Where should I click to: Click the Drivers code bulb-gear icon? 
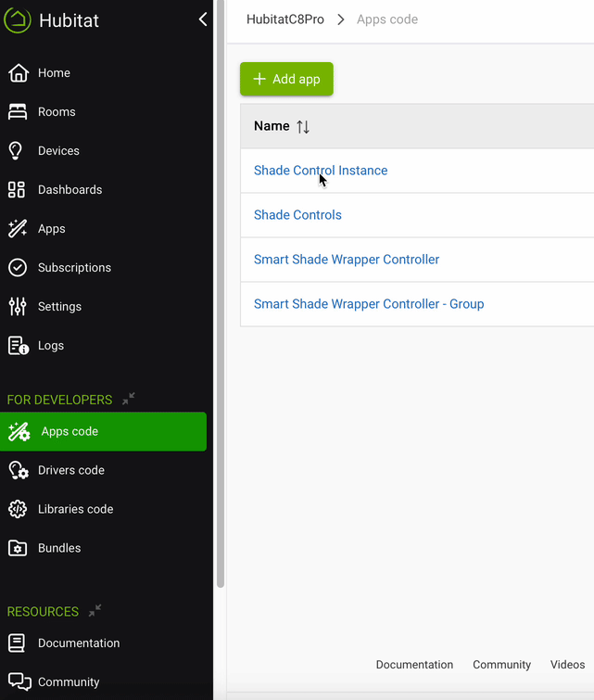(19, 470)
